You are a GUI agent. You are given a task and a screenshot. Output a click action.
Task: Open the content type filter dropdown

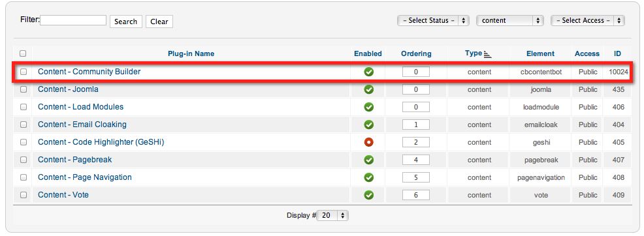pos(510,20)
